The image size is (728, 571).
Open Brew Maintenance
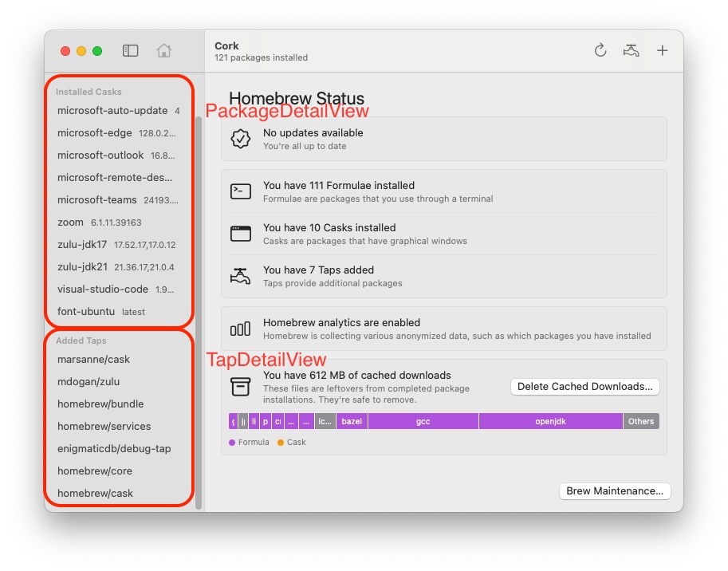(x=615, y=491)
